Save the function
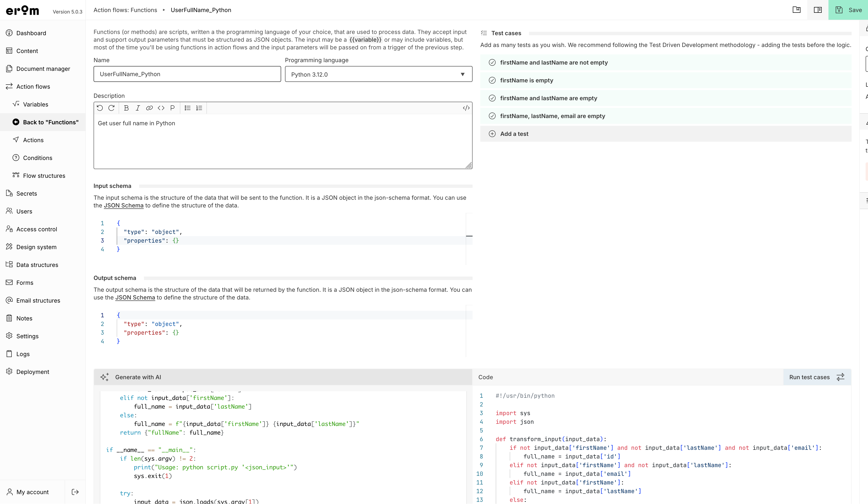 tap(848, 10)
